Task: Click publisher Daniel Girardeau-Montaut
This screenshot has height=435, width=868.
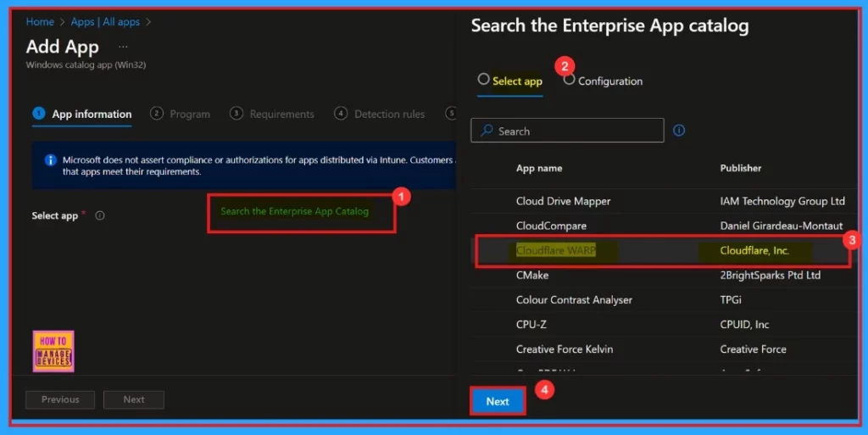Action: pyautogui.click(x=781, y=226)
